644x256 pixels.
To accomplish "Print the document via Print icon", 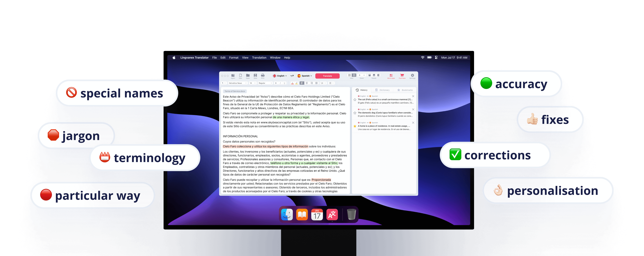I will pos(263,76).
